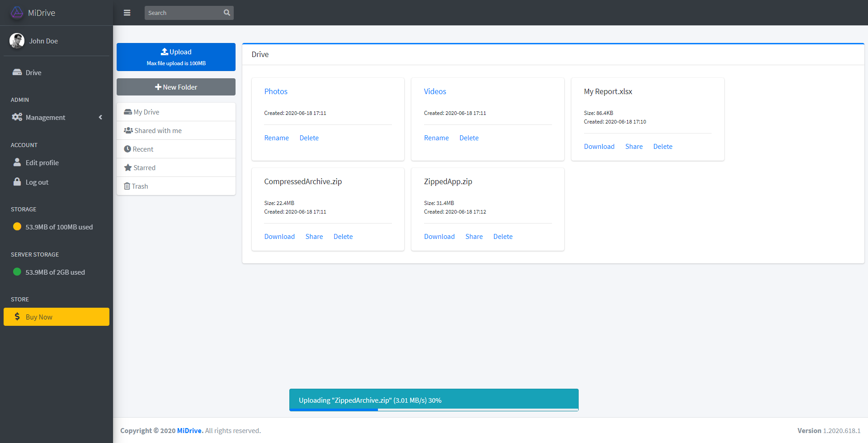Toggle sidebar with hamburger menu icon
Screen dimensions: 868x443
[x=127, y=13]
